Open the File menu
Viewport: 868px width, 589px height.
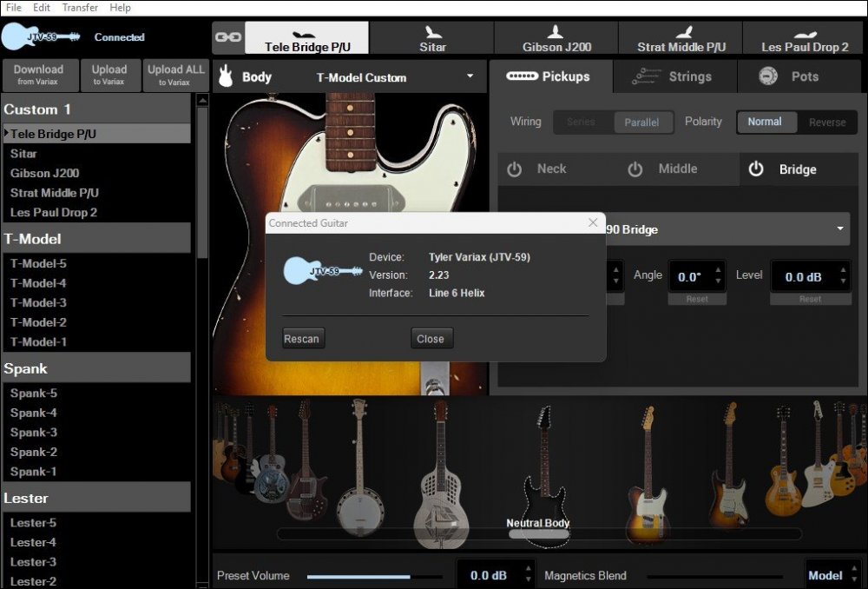click(13, 8)
